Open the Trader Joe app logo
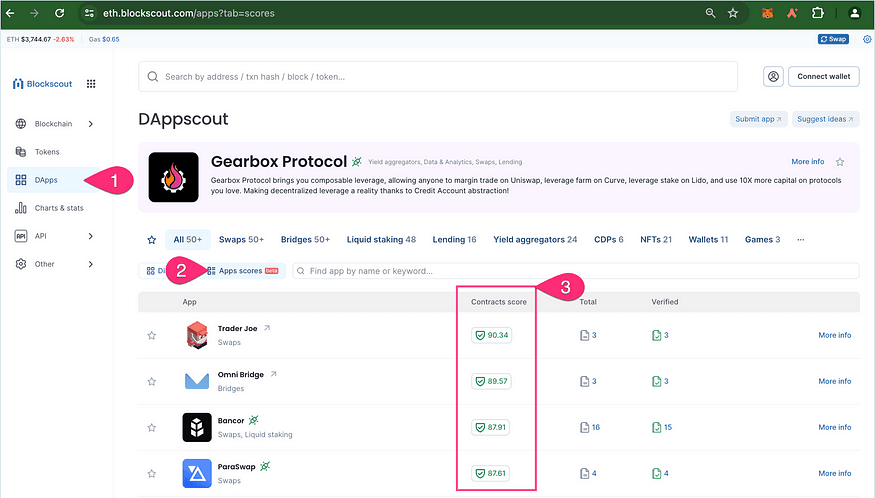 pos(196,335)
